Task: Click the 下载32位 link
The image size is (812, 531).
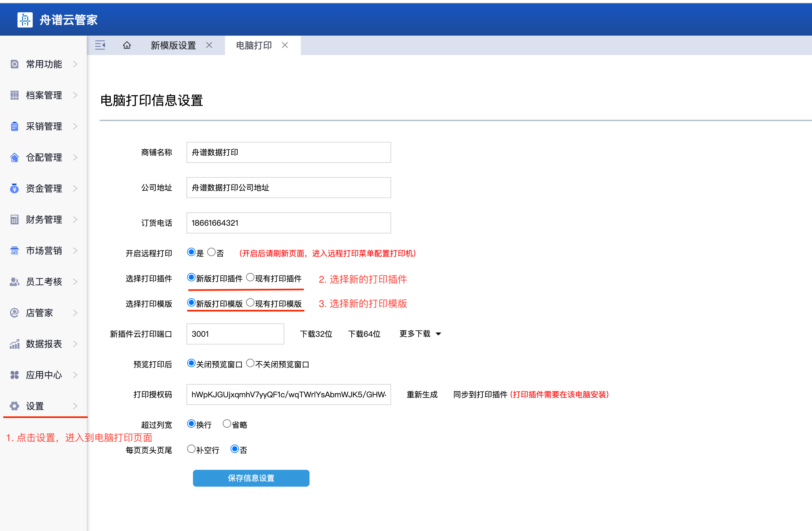Action: [x=316, y=334]
